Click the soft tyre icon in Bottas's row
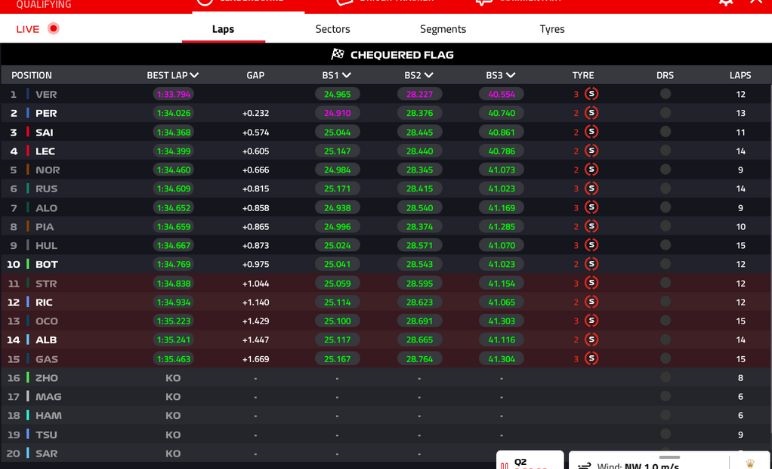Screen dimensions: 772x469 pos(591,265)
